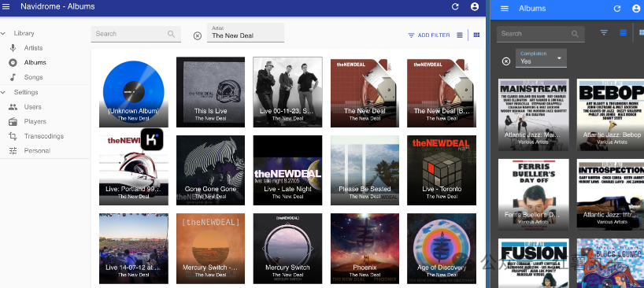Viewport: 644px width, 288px height.
Task: Click the Songs music note icon
Action: pyautogui.click(x=13, y=77)
